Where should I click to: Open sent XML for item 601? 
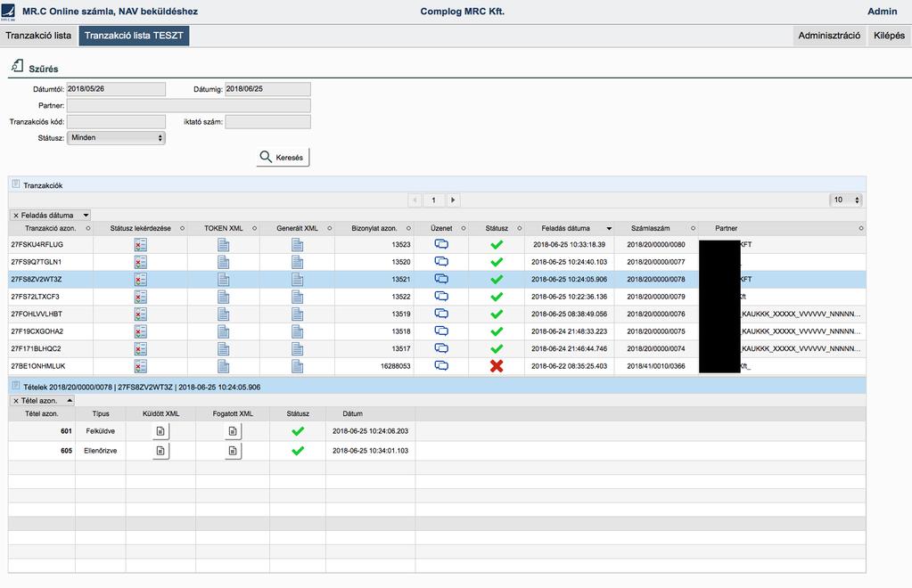[160, 431]
